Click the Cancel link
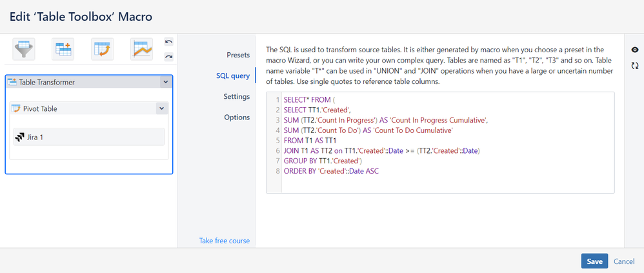 pyautogui.click(x=624, y=261)
